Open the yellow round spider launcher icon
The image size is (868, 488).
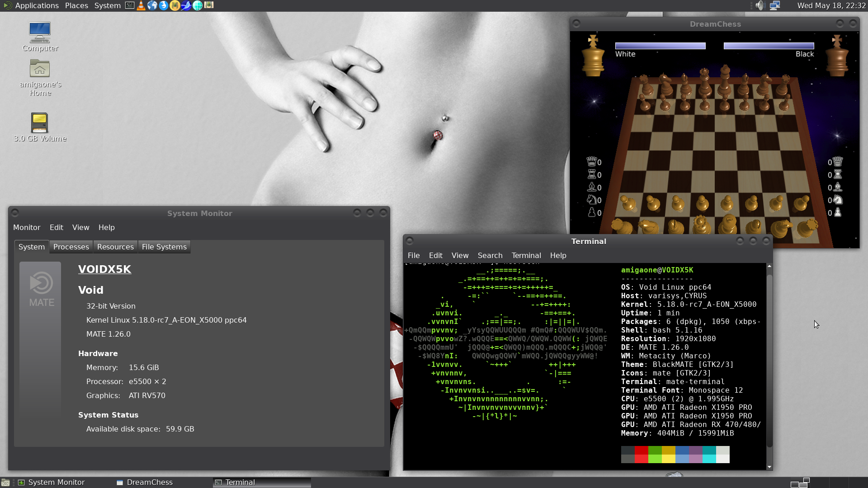(x=175, y=5)
